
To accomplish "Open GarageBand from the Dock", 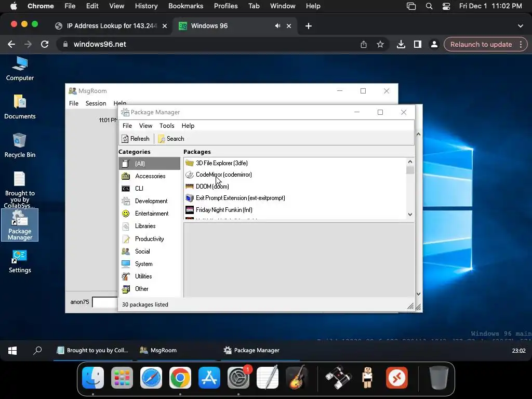I will [x=297, y=377].
